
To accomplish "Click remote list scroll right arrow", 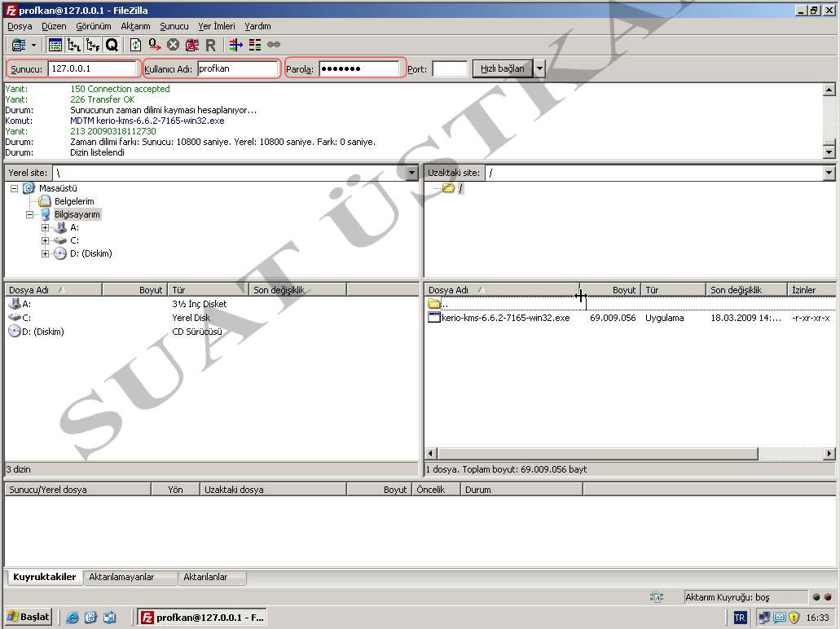I will click(x=829, y=454).
